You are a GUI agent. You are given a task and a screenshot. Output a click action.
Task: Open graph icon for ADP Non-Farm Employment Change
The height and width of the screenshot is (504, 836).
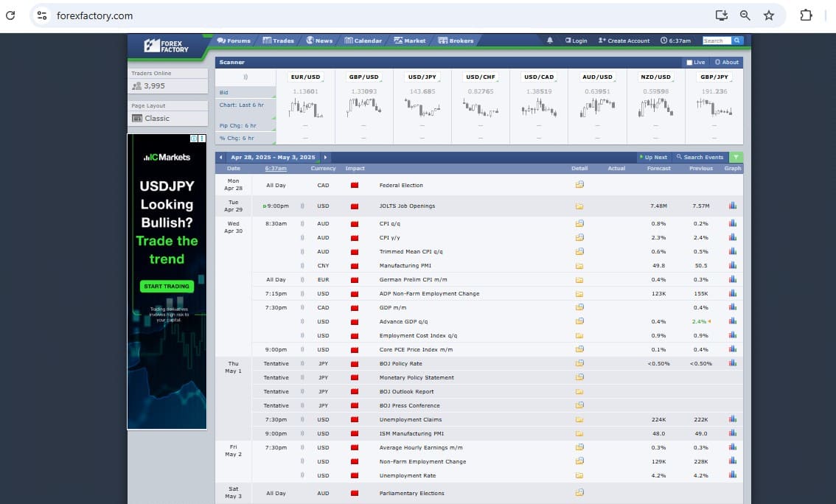[x=733, y=293]
